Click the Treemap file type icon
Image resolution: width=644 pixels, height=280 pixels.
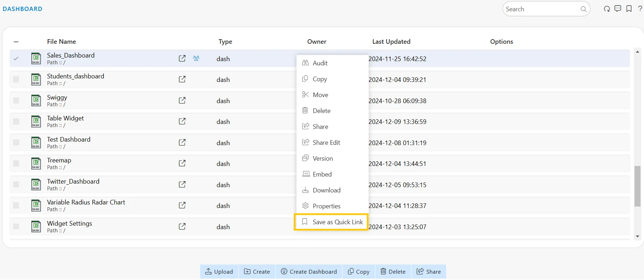[36, 163]
